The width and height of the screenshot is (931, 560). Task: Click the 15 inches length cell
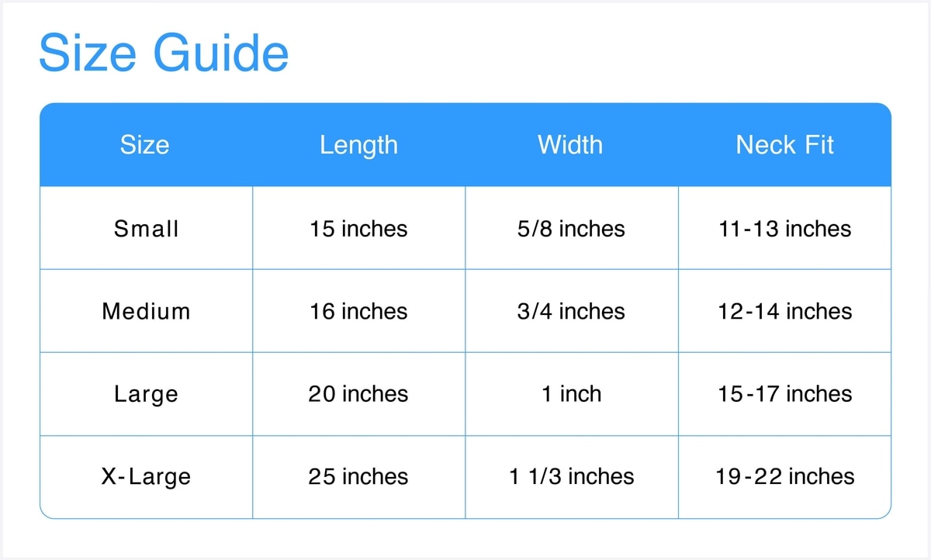[358, 229]
